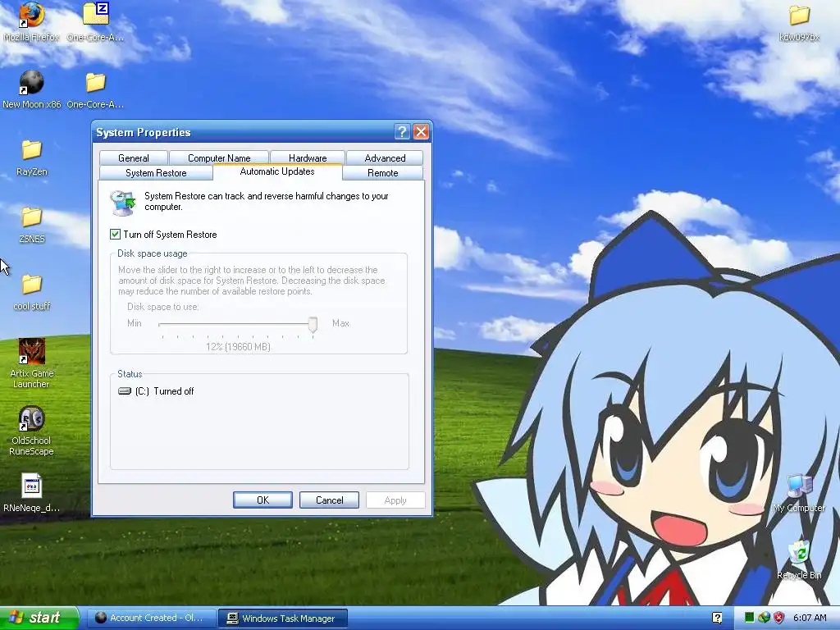Click the C: Turned off status row
Image resolution: width=840 pixels, height=630 pixels.
coord(156,391)
